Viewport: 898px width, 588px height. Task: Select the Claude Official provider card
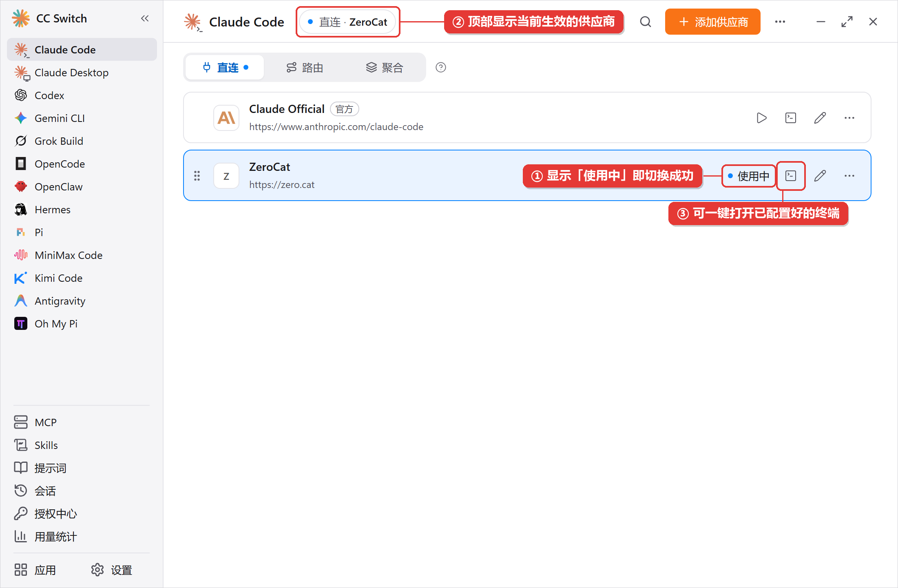[x=527, y=117]
